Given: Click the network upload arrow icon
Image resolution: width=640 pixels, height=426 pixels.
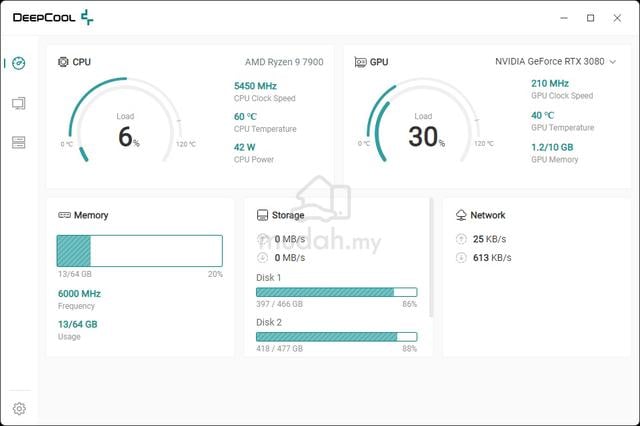Looking at the screenshot, I should 461,239.
